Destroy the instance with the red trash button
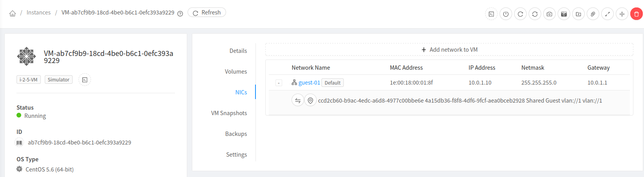 click(637, 14)
